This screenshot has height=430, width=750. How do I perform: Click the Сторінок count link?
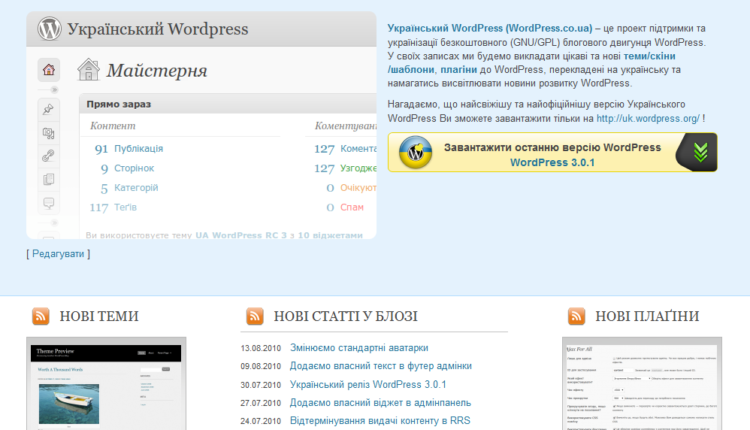pos(134,168)
